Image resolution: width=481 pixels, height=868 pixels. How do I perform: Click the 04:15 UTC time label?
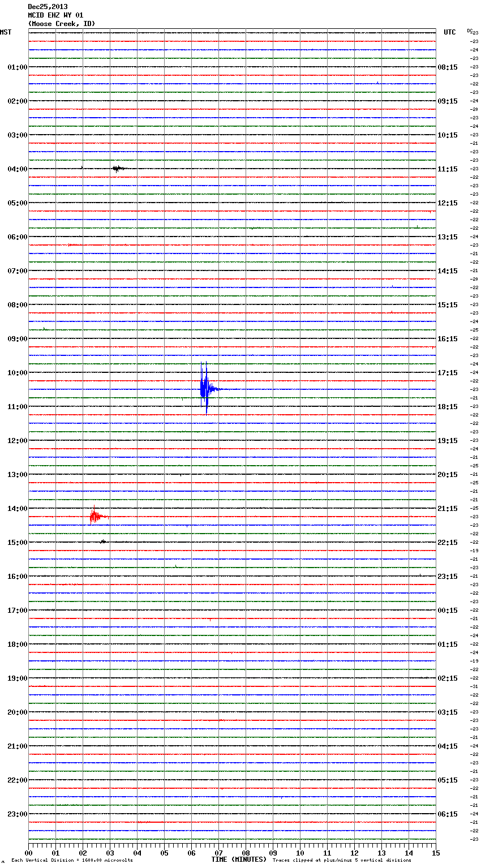coord(448,746)
